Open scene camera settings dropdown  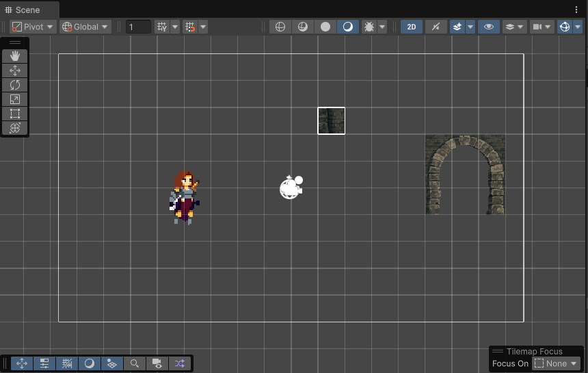(542, 27)
